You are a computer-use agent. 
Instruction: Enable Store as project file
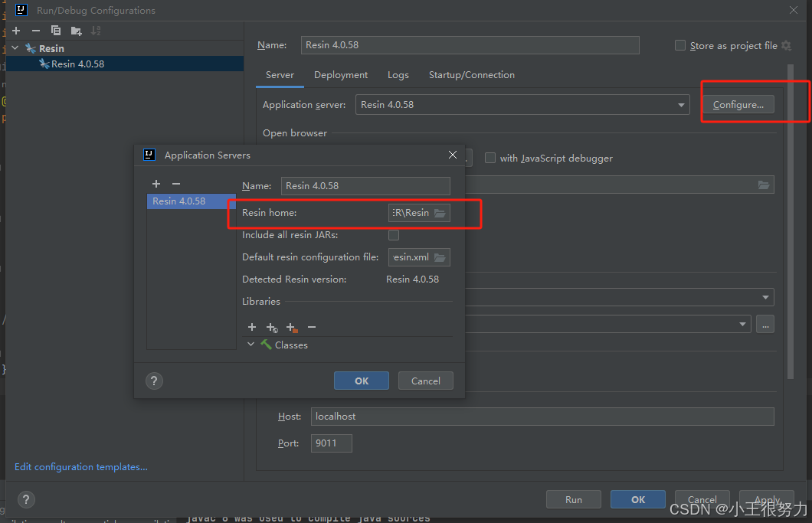point(680,46)
